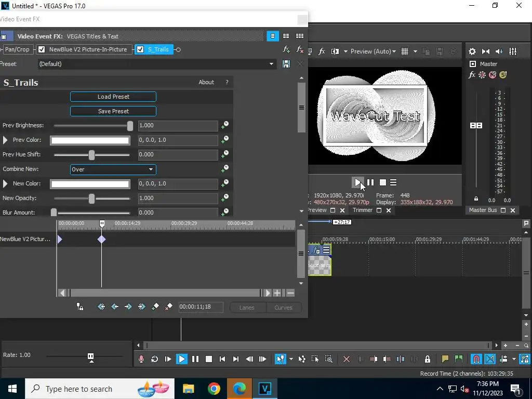
Task: Jump to Last Keyframe in FX window
Action: pos(141,307)
